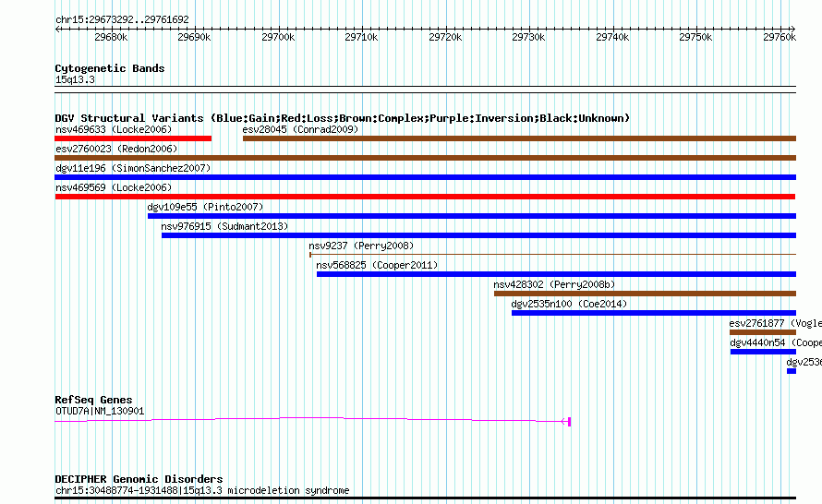The height and width of the screenshot is (504, 822).
Task: Click the esv2761877 variant label
Action: pyautogui.click(x=775, y=323)
